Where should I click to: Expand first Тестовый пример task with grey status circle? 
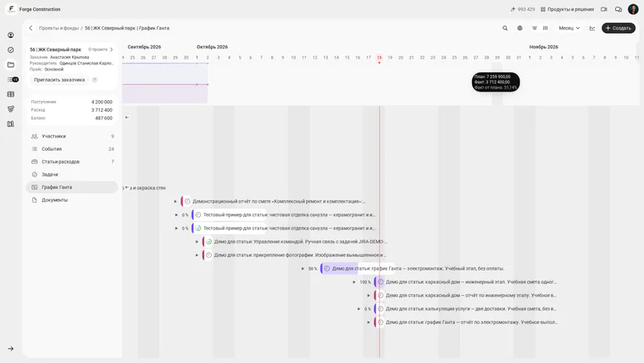click(176, 215)
